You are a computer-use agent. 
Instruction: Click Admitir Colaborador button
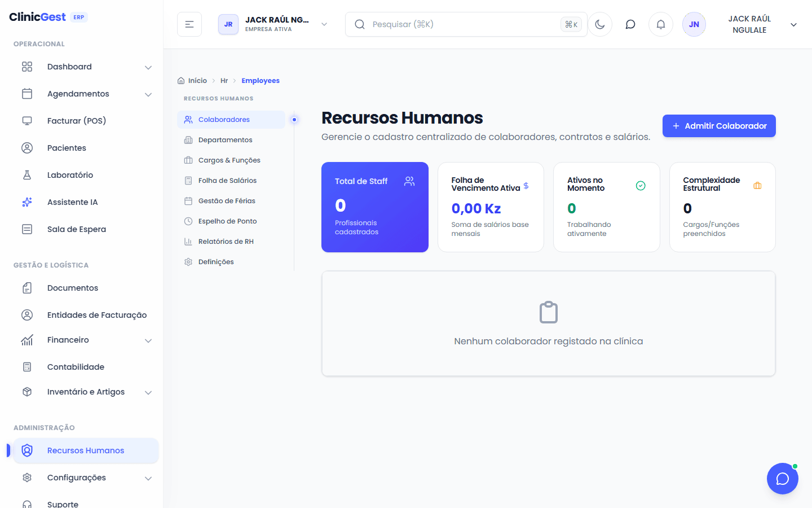click(x=719, y=126)
